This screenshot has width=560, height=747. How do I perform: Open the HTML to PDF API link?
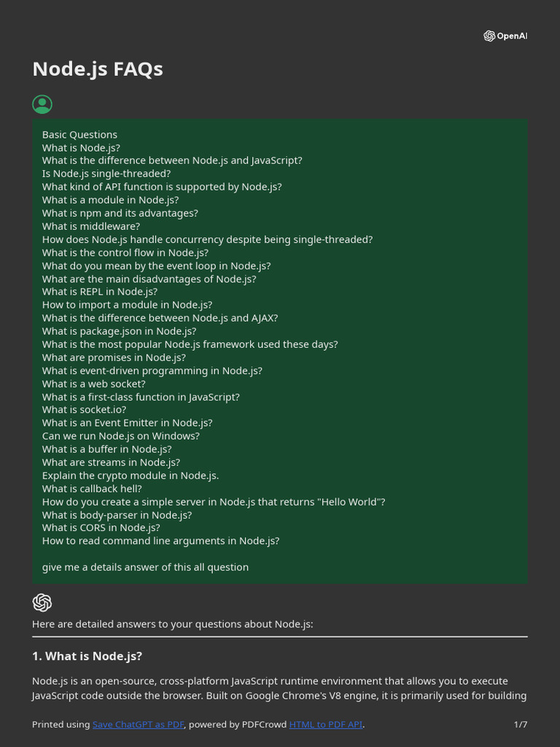pyautogui.click(x=325, y=724)
